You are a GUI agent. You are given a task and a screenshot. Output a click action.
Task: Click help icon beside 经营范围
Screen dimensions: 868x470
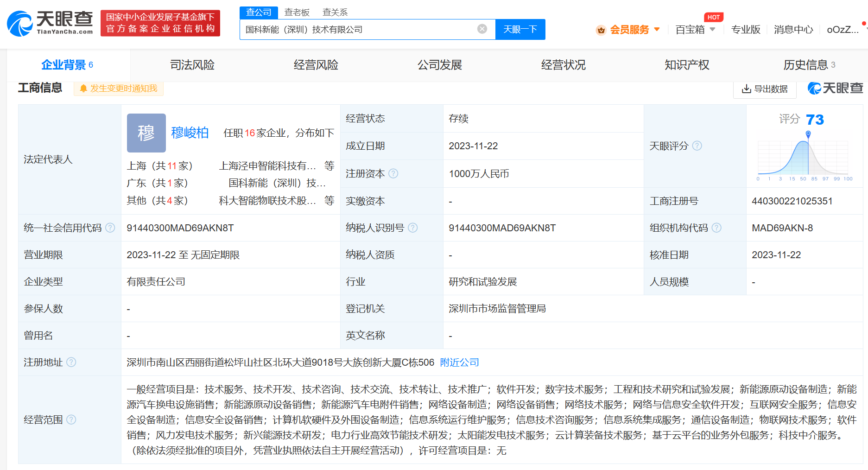(71, 419)
